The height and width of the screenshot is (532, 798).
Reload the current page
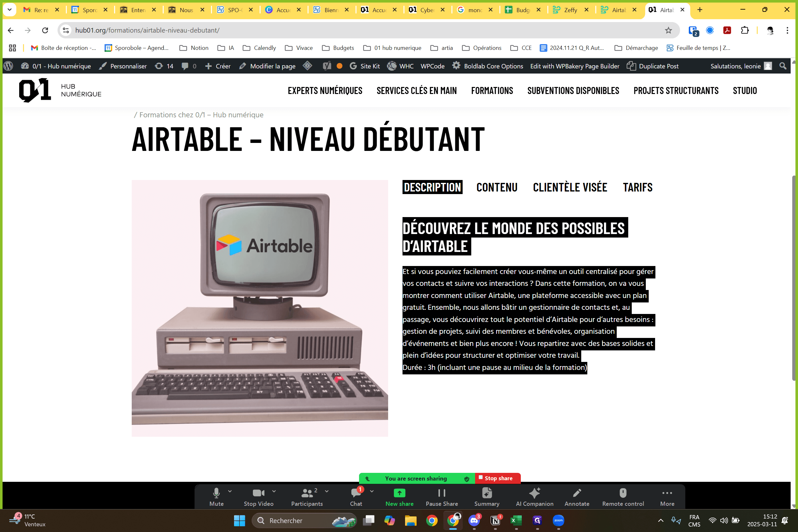pos(45,30)
